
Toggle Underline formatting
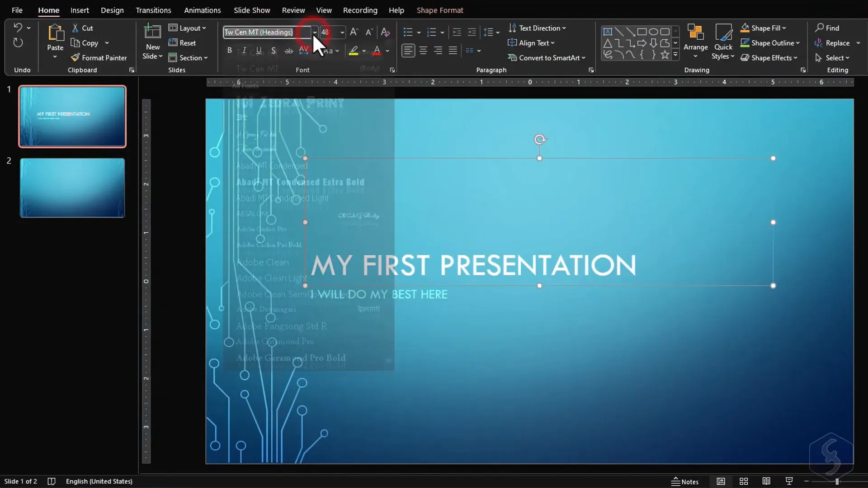(x=259, y=51)
